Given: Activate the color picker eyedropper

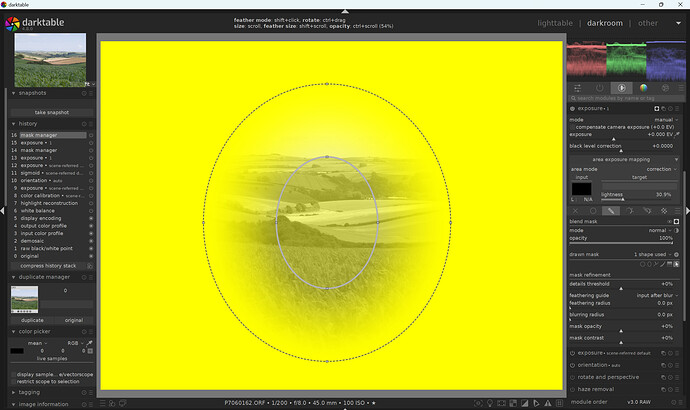Looking at the screenshot, I should pyautogui.click(x=89, y=343).
